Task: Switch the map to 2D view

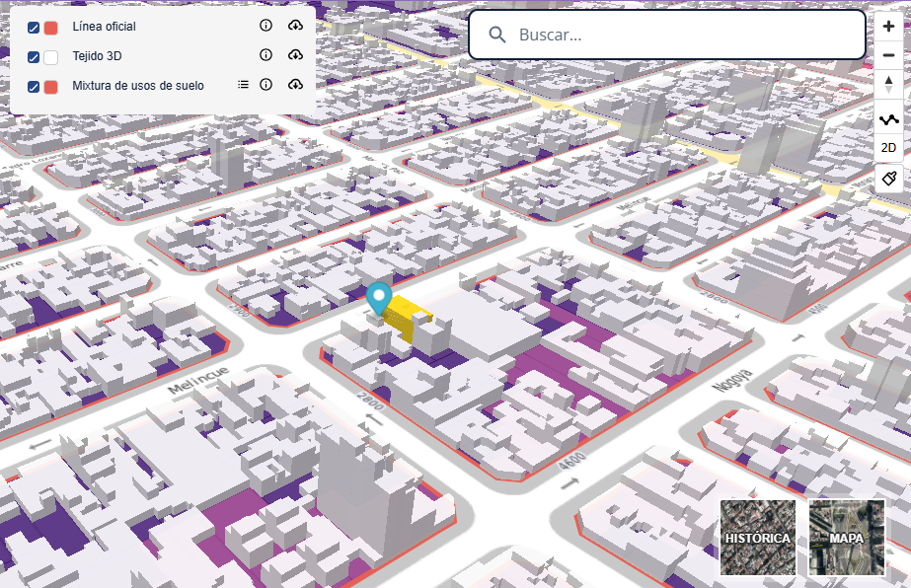Action: coord(888,148)
